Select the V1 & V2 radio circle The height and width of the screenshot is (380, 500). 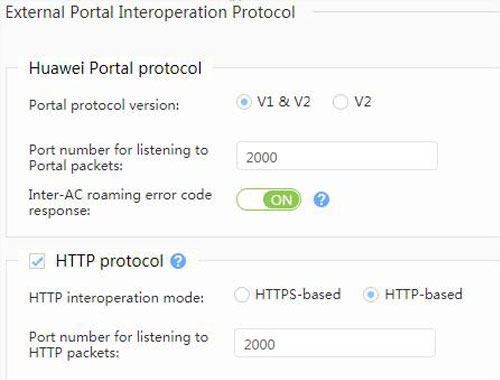[x=244, y=102]
